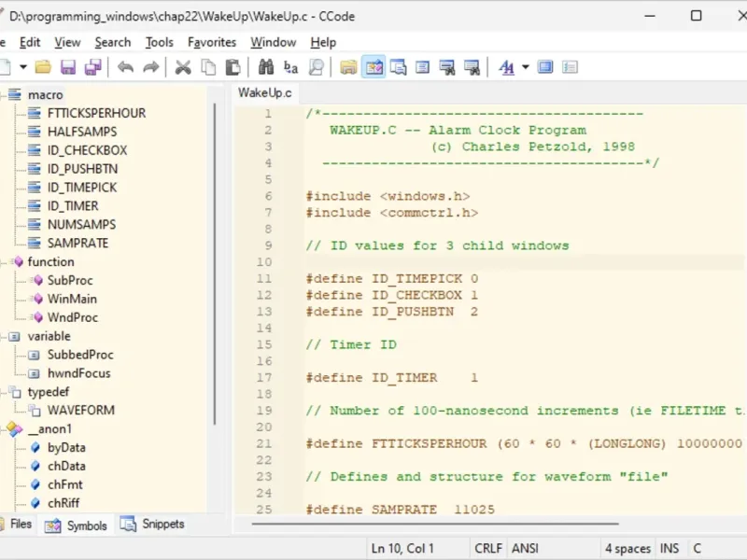Paste from clipboard using toolbar icon
The width and height of the screenshot is (747, 560).
tap(233, 67)
